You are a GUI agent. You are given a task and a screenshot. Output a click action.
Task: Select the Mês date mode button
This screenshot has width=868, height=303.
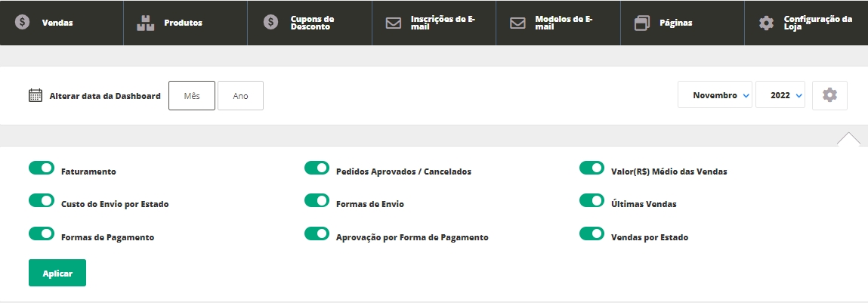point(192,96)
